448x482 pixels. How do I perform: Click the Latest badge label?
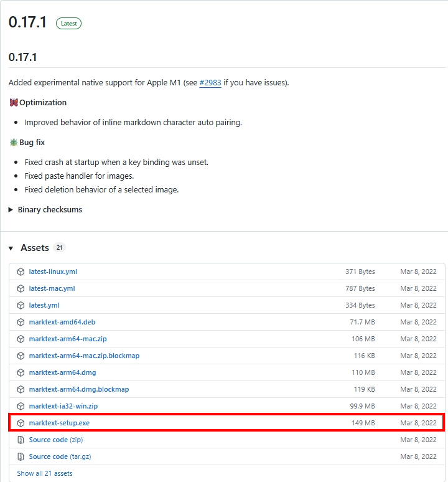[x=68, y=24]
